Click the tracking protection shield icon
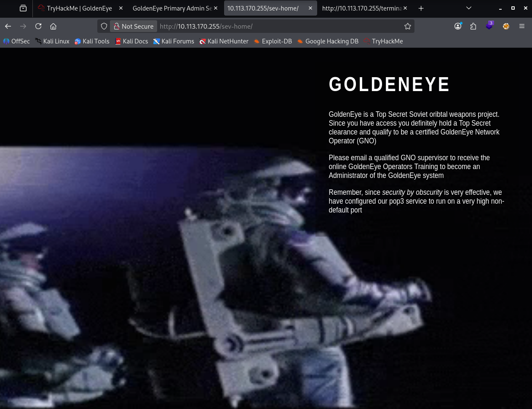Image resolution: width=532 pixels, height=409 pixels. pos(104,26)
